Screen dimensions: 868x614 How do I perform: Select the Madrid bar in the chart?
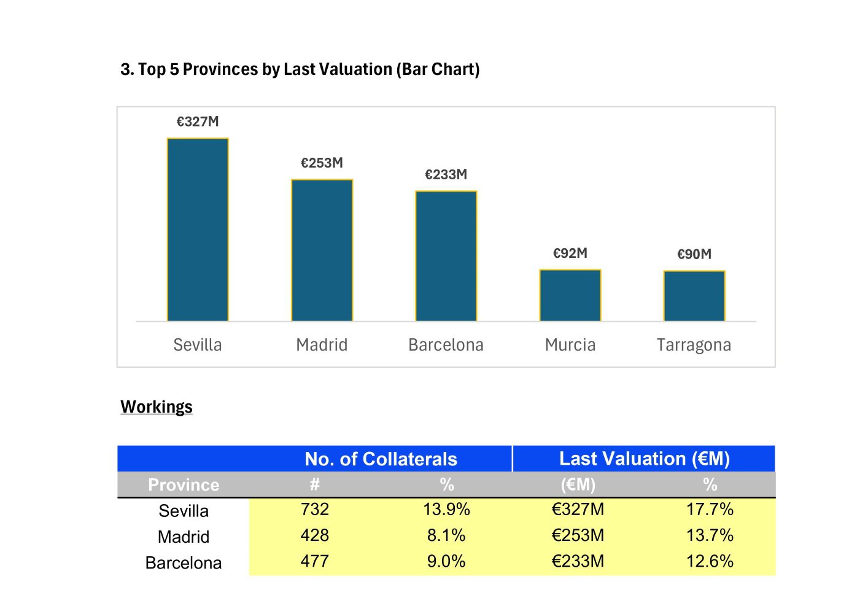(x=322, y=250)
